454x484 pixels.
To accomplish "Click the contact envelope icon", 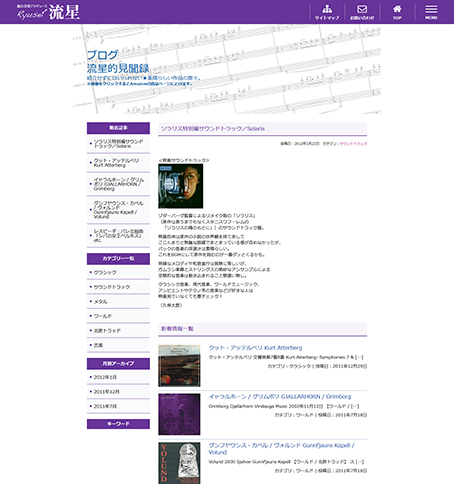I will (x=362, y=12).
